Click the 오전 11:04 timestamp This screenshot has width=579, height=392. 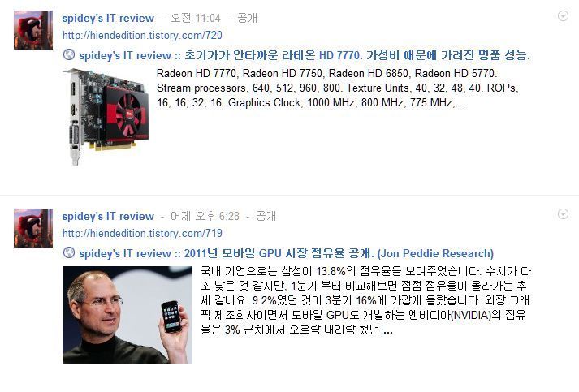(x=196, y=18)
